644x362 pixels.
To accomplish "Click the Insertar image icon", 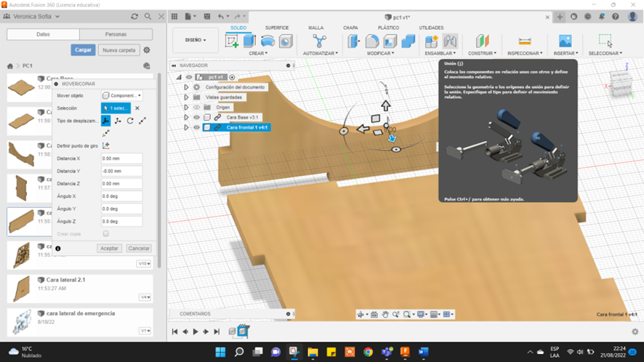I will point(565,41).
